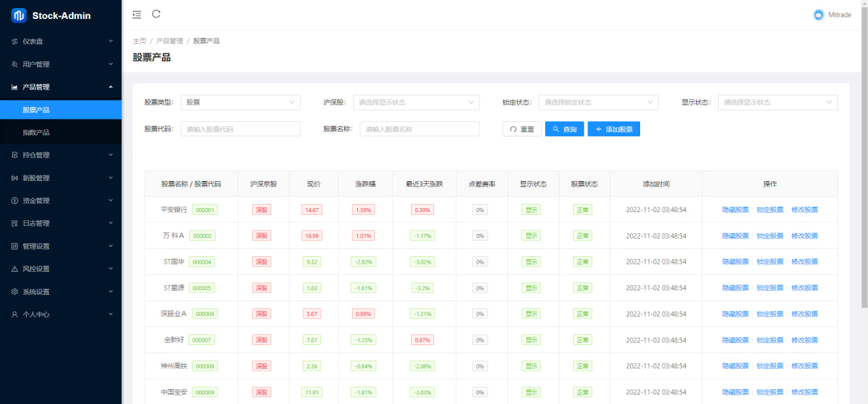Click the 用户管理 sidebar icon

[15, 64]
